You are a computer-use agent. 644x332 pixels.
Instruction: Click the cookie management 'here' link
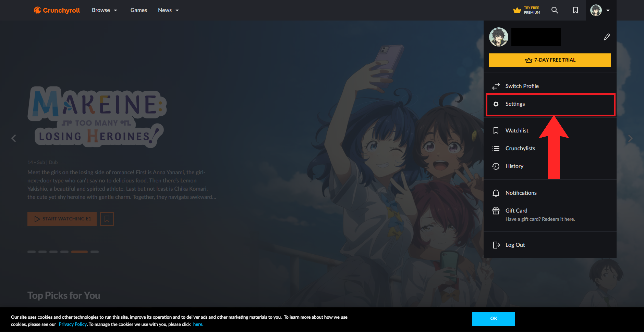pyautogui.click(x=198, y=324)
